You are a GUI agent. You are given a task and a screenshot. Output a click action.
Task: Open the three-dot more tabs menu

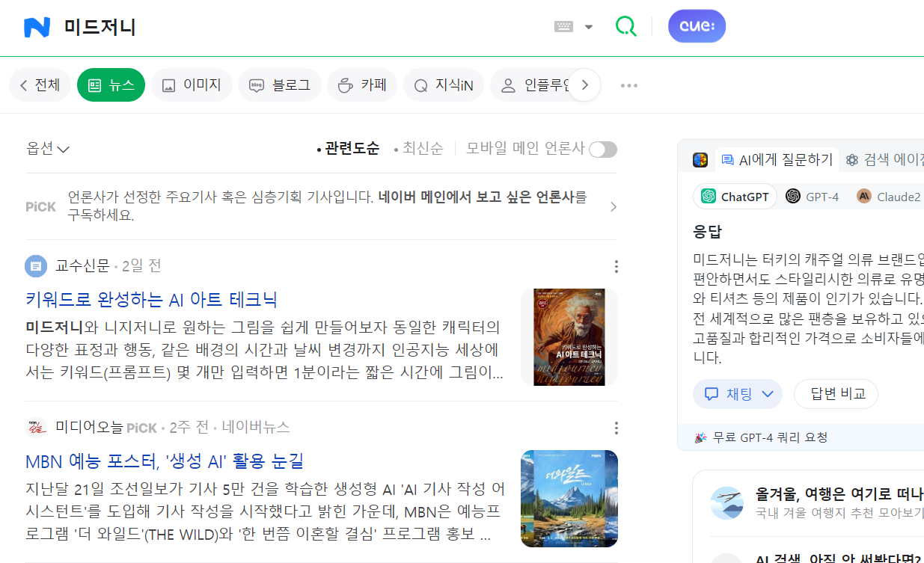629,85
